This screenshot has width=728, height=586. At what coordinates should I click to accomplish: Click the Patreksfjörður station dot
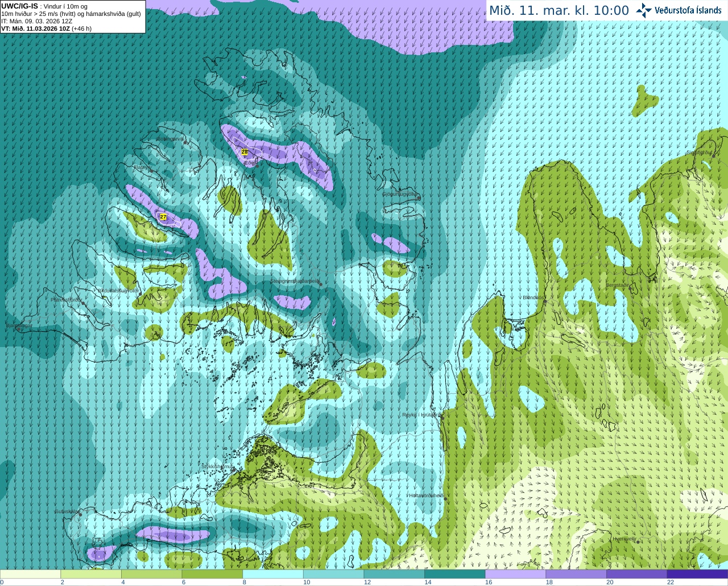pyautogui.click(x=83, y=303)
